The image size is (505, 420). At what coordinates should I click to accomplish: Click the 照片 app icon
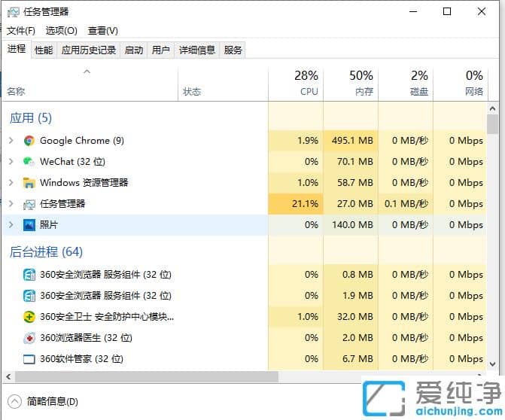29,225
